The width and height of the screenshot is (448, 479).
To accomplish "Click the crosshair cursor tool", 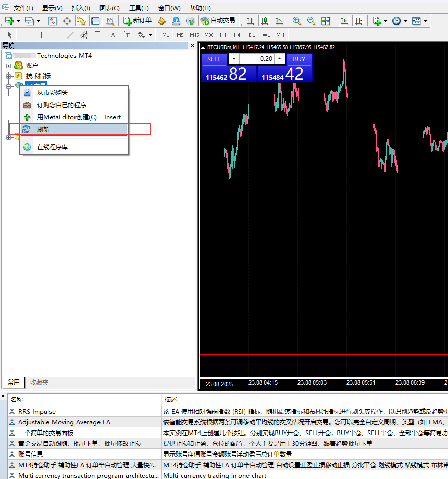I will click(x=24, y=35).
